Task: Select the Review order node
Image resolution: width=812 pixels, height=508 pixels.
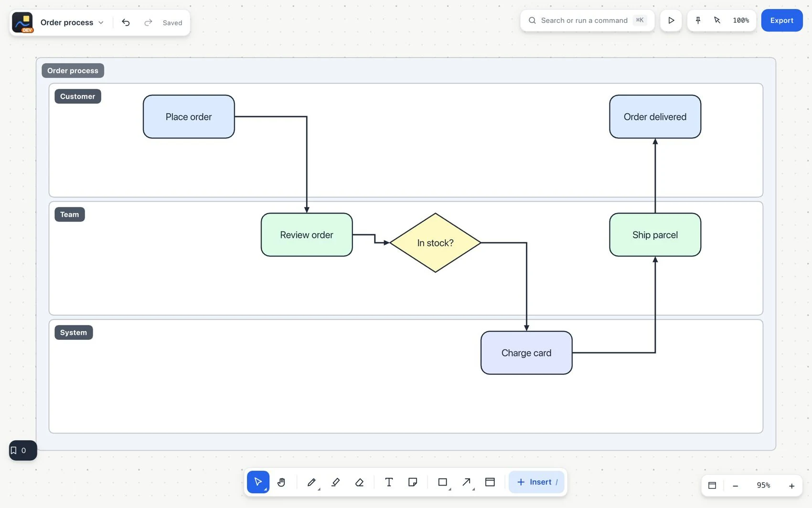Action: [x=307, y=235]
